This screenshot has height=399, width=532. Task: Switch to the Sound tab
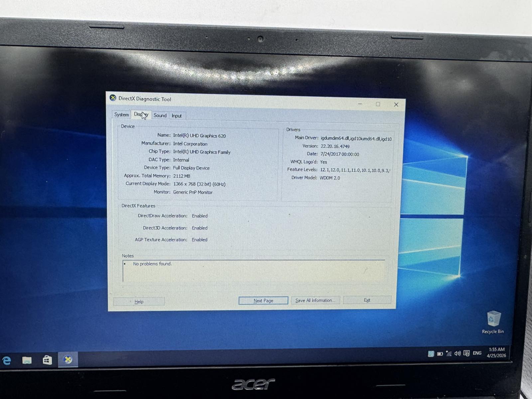160,115
